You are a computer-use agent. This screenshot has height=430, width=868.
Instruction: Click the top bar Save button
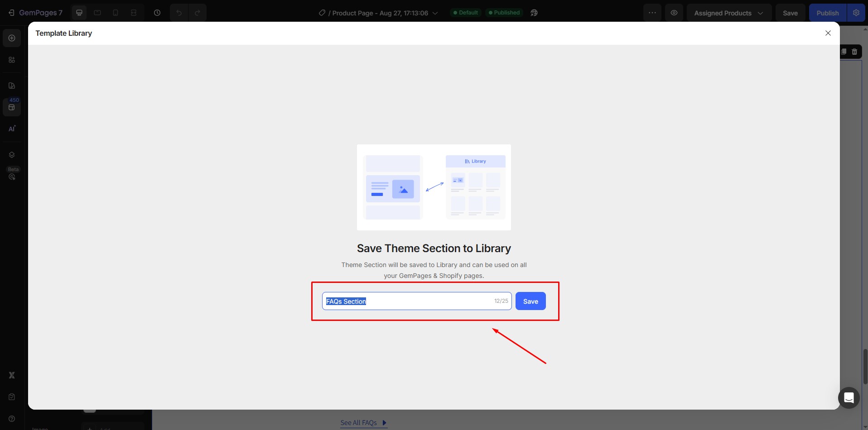pos(790,13)
